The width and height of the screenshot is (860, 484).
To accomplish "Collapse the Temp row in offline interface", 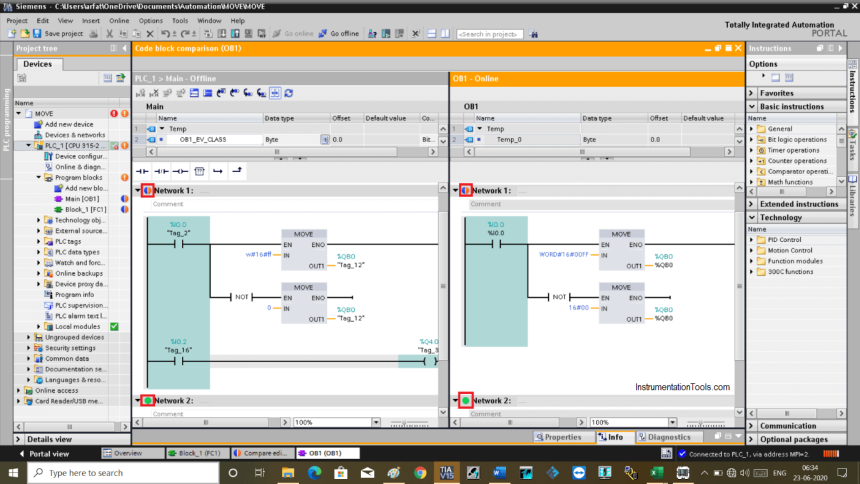I will 162,128.
